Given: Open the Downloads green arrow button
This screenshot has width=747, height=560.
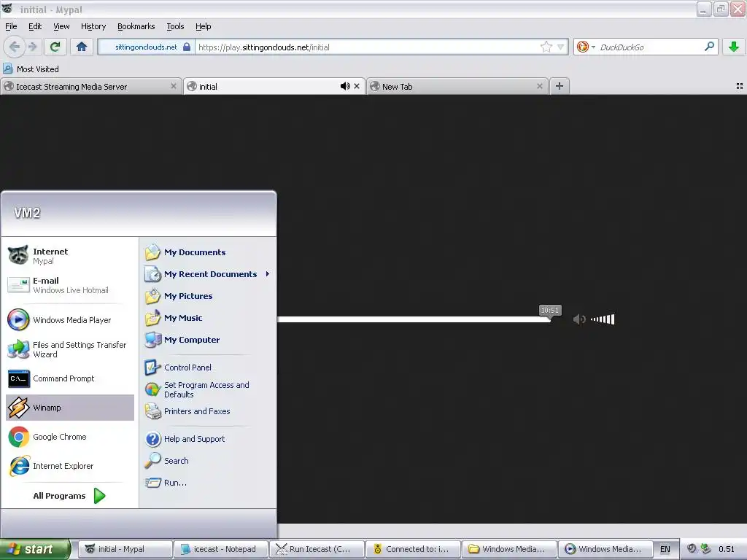Looking at the screenshot, I should [x=734, y=47].
